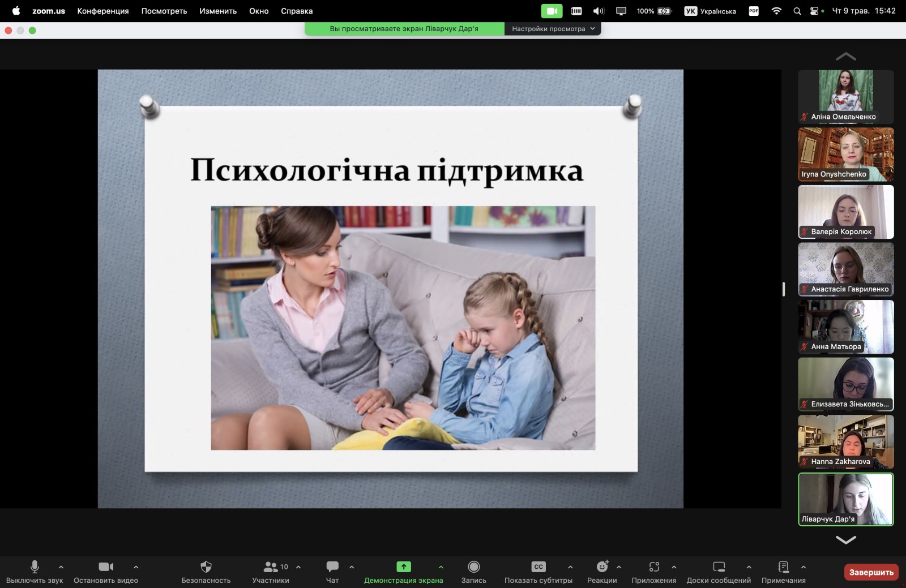This screenshot has width=906, height=588.
Task: Select Iryna Onyshchenko video thumbnail
Action: (x=846, y=154)
